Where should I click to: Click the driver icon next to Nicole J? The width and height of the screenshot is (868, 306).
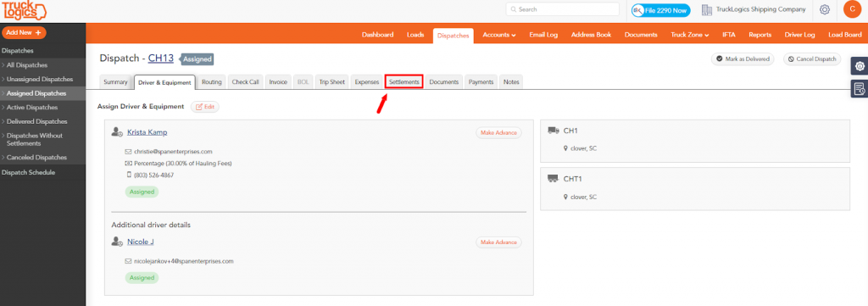(117, 242)
